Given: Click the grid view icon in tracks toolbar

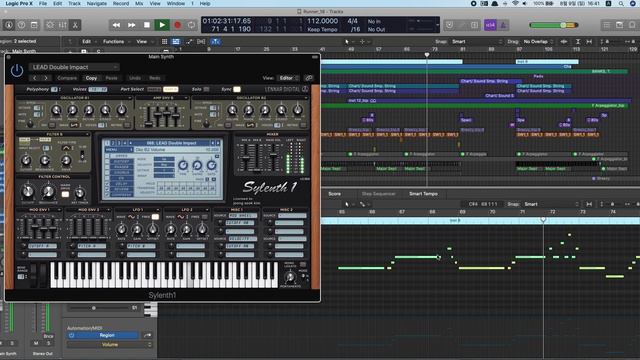Looking at the screenshot, I should pyautogui.click(x=164, y=41).
